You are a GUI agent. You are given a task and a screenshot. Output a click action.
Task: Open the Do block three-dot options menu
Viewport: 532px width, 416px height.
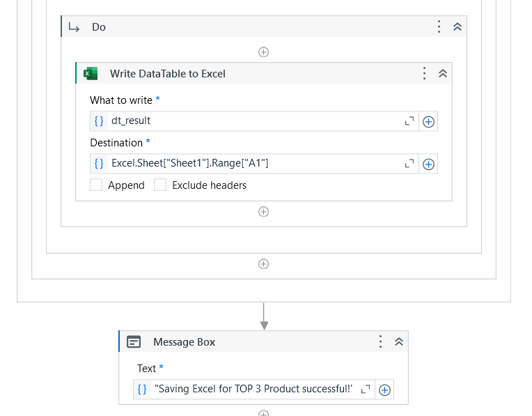pos(439,26)
